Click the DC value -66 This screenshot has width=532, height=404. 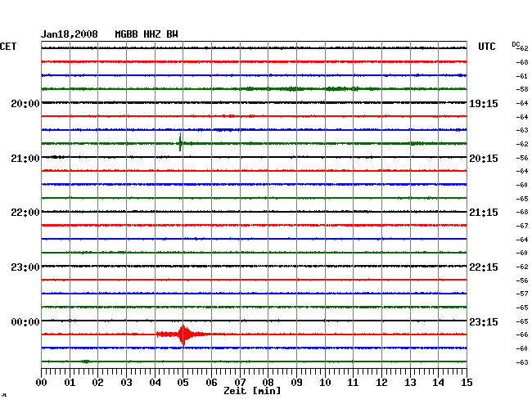522,334
